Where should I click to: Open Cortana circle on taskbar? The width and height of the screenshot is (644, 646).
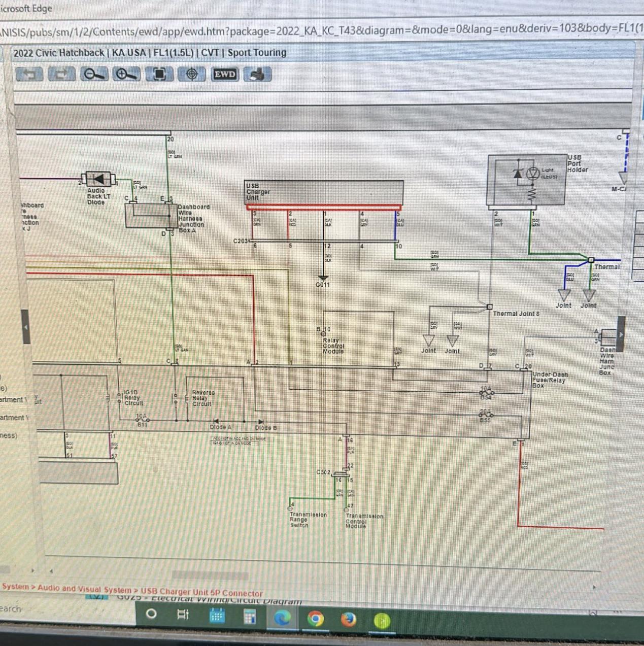click(151, 614)
